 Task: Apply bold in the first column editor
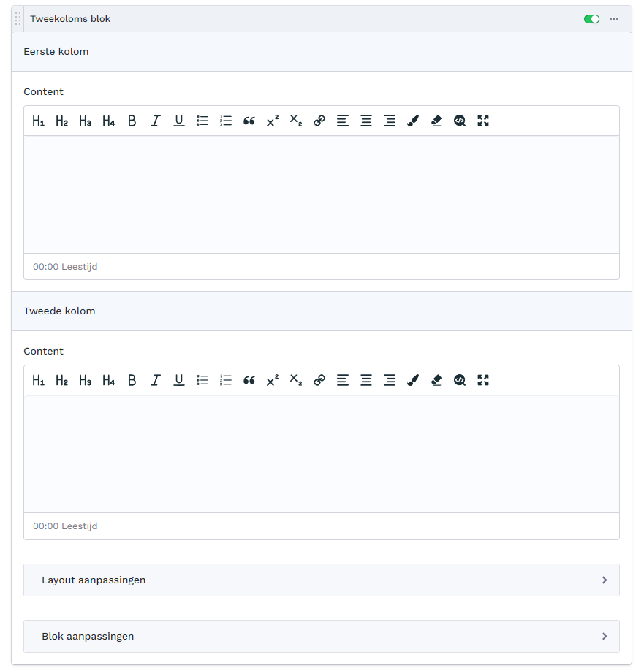tap(132, 121)
